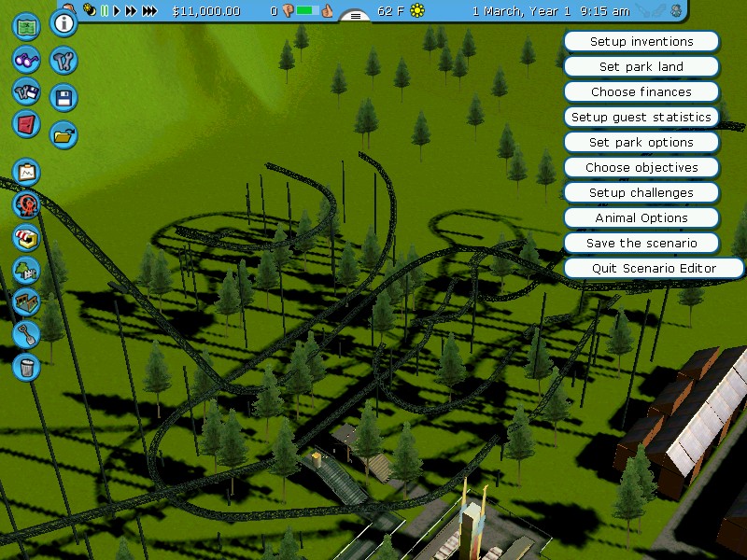Open the park map icon
This screenshot has width=747, height=560.
coord(27,26)
